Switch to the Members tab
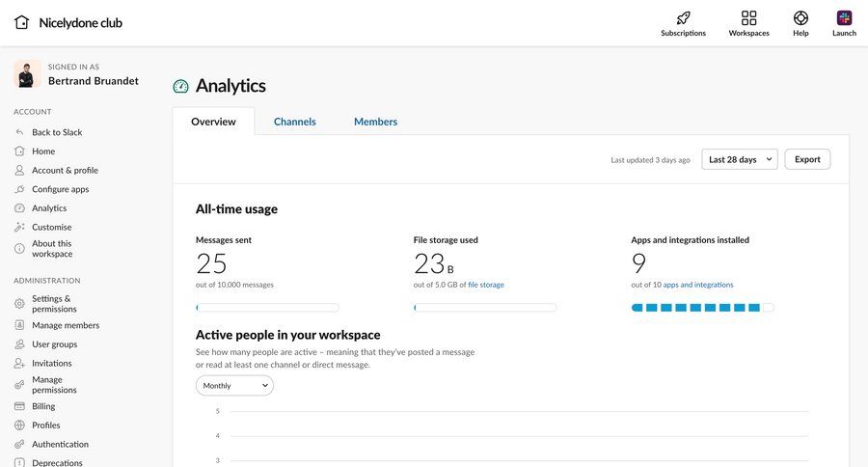Image resolution: width=868 pixels, height=467 pixels. point(375,122)
